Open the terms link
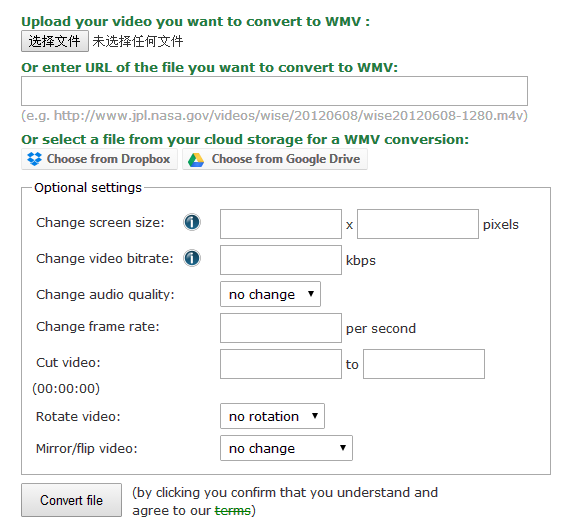 (232, 510)
